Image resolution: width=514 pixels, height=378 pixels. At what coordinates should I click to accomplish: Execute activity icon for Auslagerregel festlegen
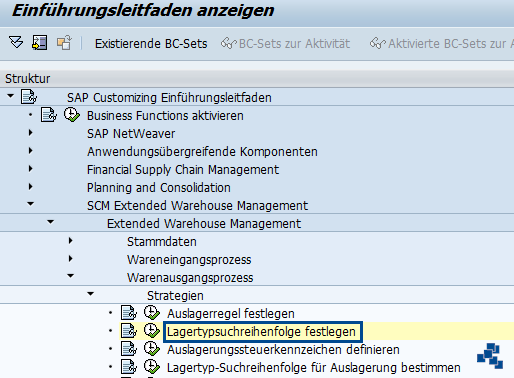pyautogui.click(x=152, y=313)
